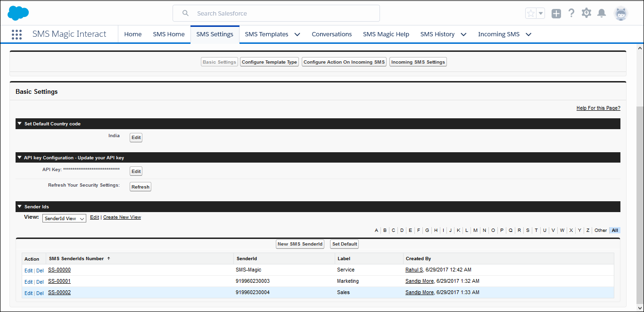Open Sandip More link in SS-00001 row
Viewport: 644px width, 312px height.
tap(420, 281)
